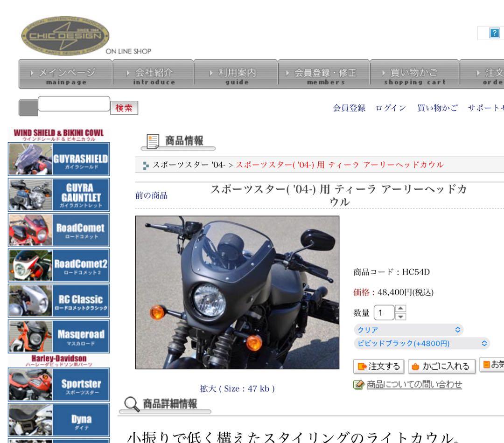Click the help question mark icon

tap(494, 33)
